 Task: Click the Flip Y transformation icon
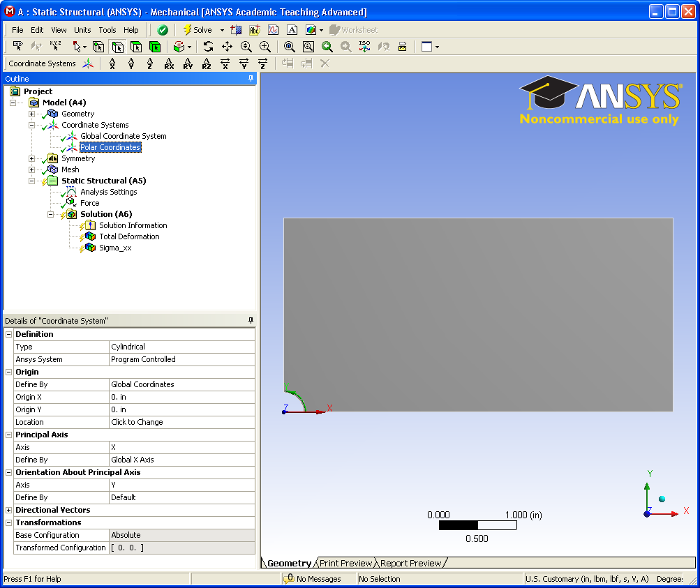point(244,63)
